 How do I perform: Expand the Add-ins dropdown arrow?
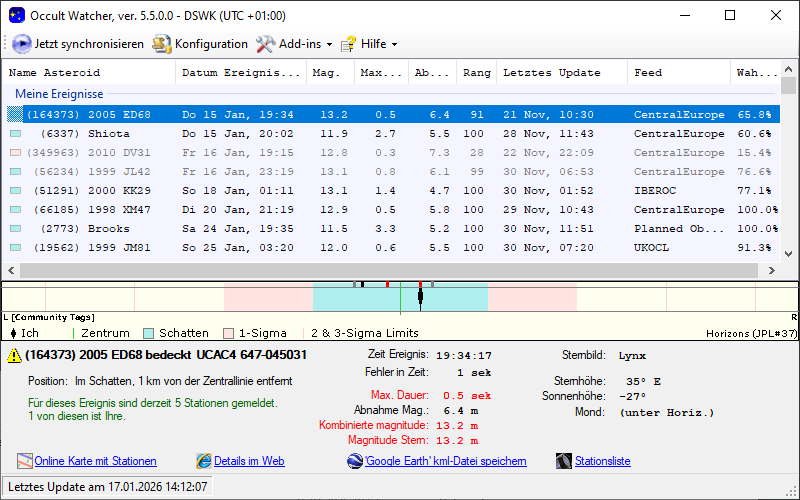[329, 45]
